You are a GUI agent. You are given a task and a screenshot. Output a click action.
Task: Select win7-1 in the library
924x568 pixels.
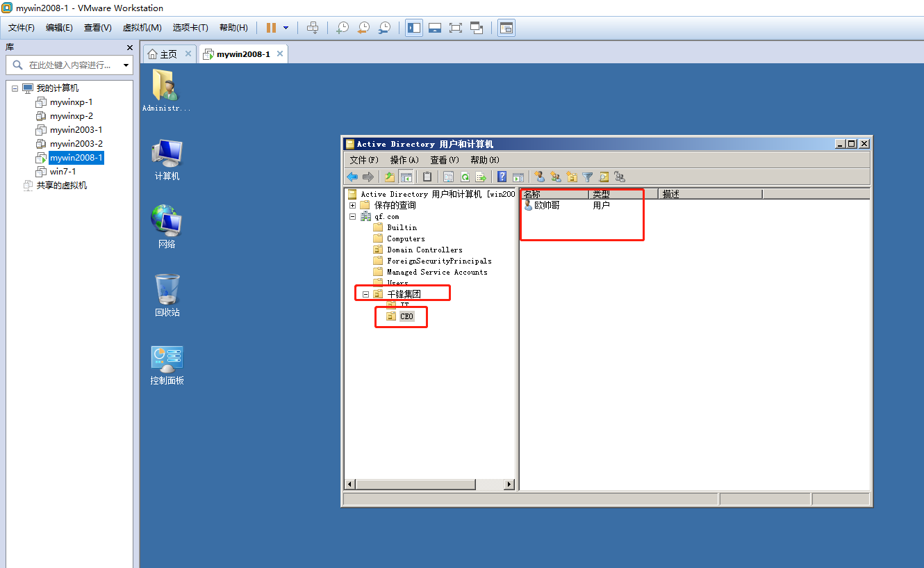[x=63, y=172]
